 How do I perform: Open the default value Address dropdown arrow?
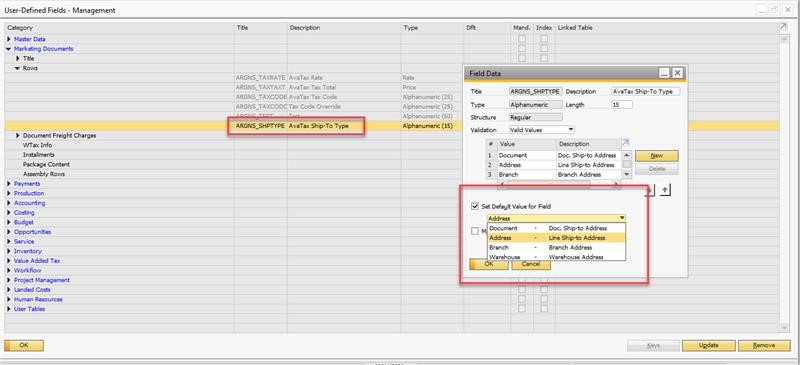coord(622,218)
